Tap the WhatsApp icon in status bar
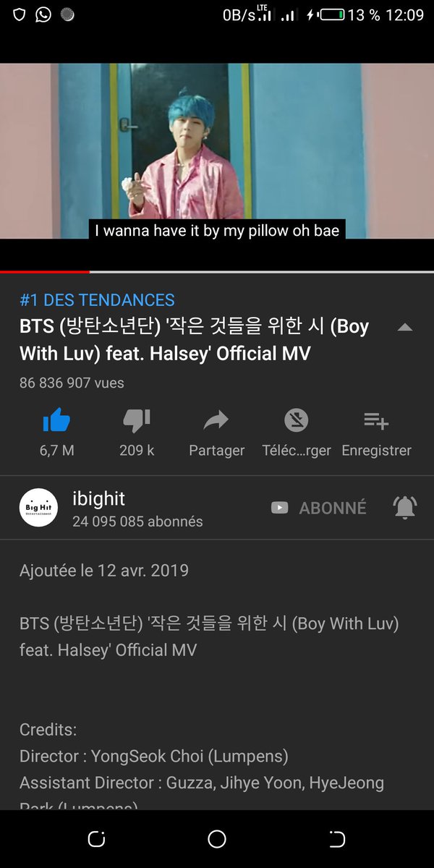This screenshot has width=434, height=868. click(43, 14)
